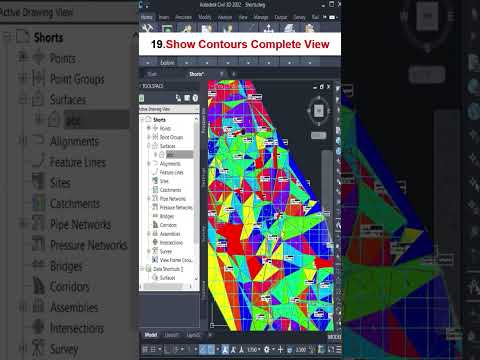Click the plus annotation monitor status icon
Screen dimensions: 480x360
point(280,349)
